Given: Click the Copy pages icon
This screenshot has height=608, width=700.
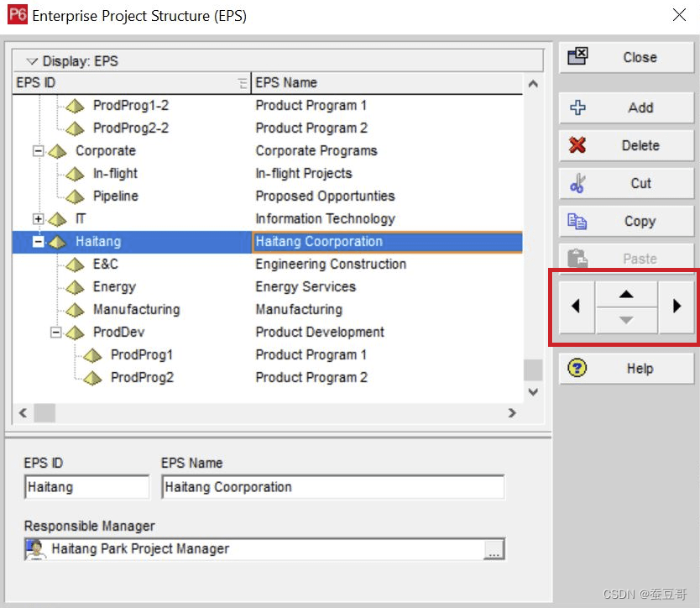Looking at the screenshot, I should (577, 221).
